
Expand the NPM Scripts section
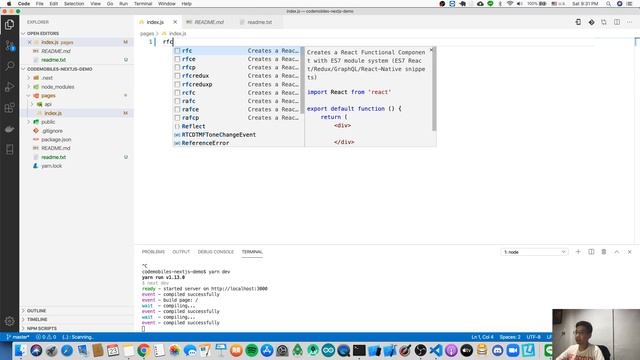76,328
